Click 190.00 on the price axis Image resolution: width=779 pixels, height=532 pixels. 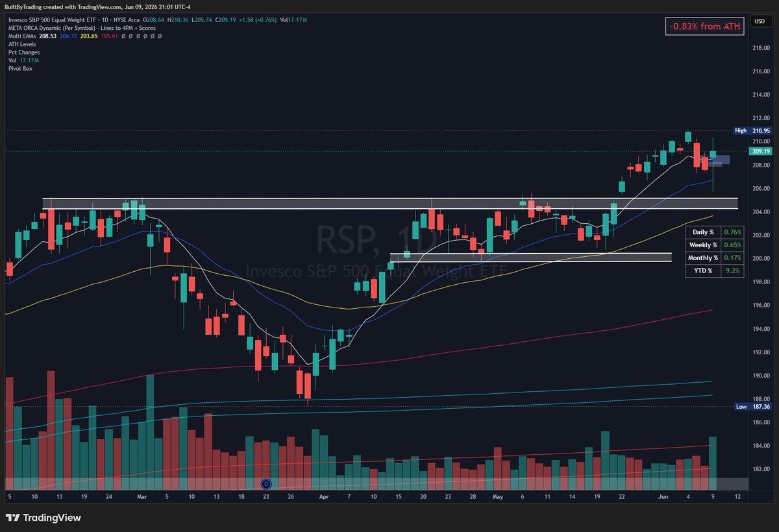point(761,376)
